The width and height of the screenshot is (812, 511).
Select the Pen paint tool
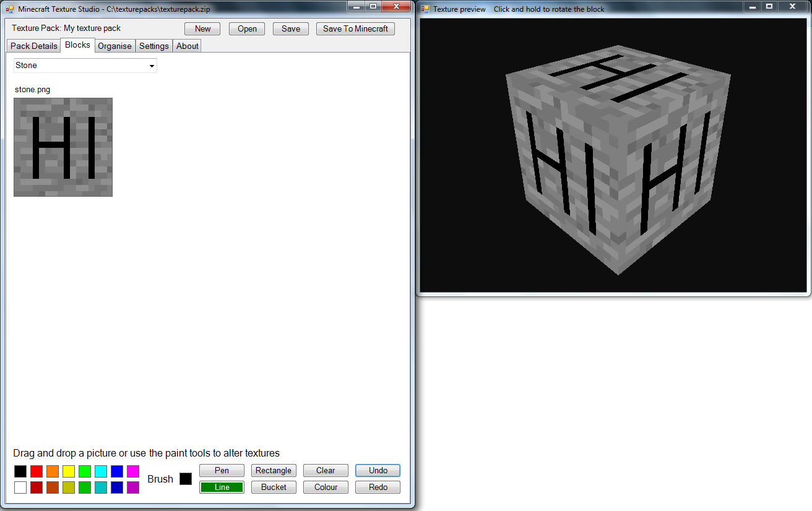[222, 471]
